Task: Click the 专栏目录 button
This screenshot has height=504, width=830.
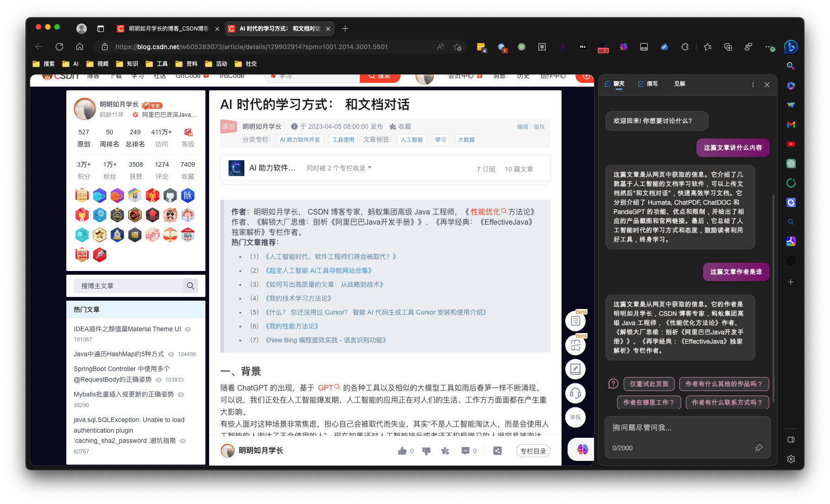Action: pos(533,451)
